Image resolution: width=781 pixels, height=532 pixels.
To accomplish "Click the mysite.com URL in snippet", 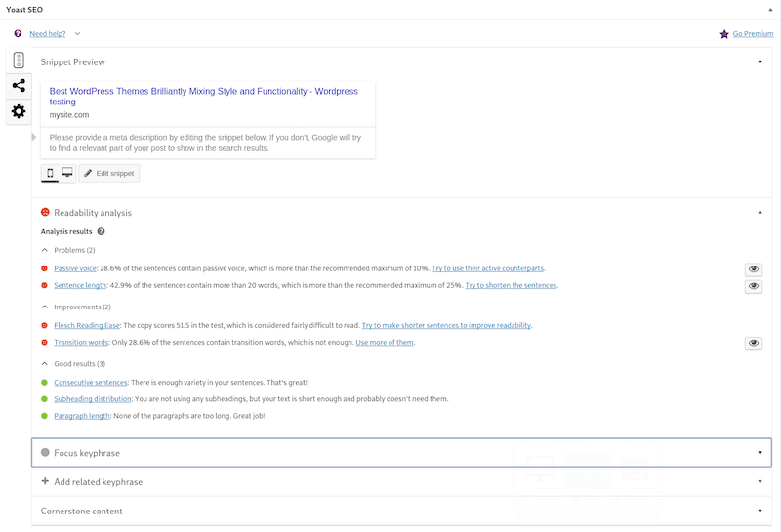I will coord(68,115).
